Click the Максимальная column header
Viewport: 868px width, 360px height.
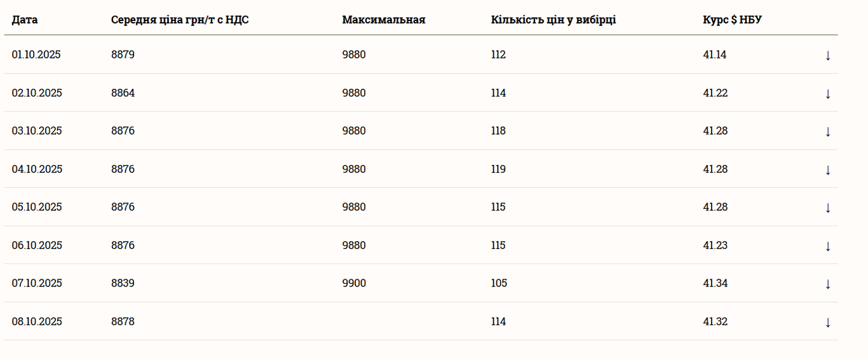[x=384, y=20]
